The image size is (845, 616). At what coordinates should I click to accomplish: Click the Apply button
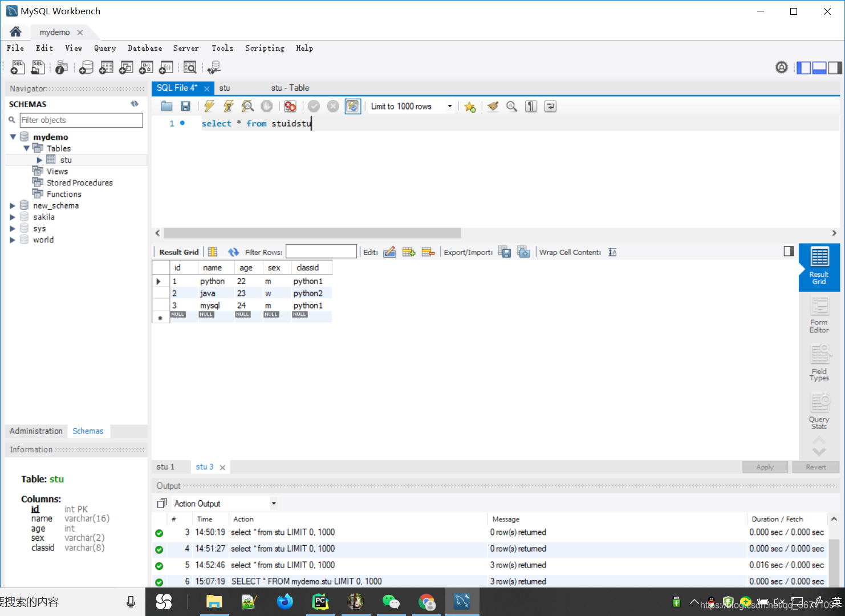765,467
